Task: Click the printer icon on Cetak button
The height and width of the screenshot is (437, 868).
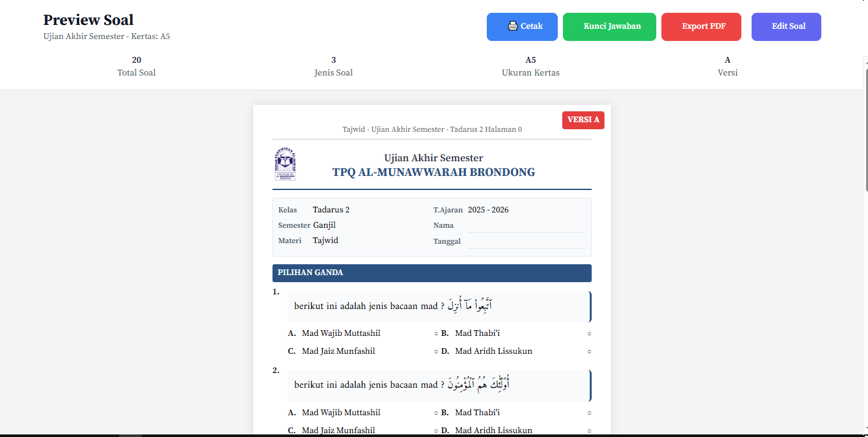Action: (x=512, y=26)
